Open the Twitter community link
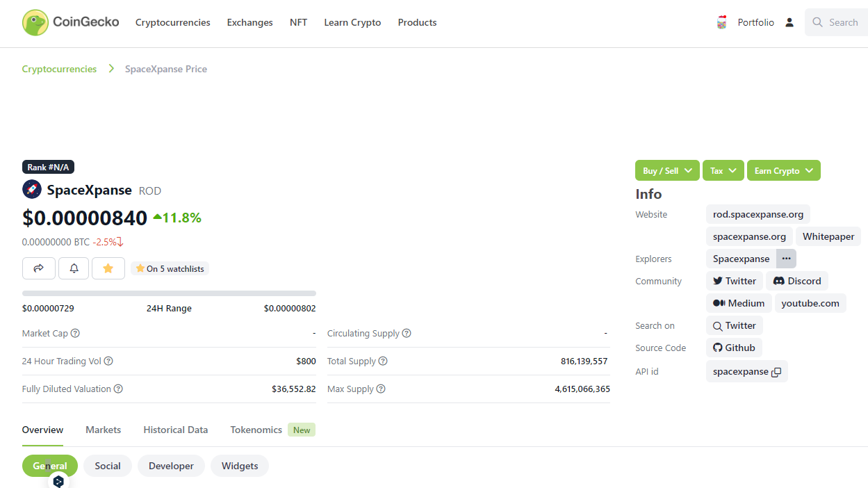868x488 pixels. (x=735, y=281)
